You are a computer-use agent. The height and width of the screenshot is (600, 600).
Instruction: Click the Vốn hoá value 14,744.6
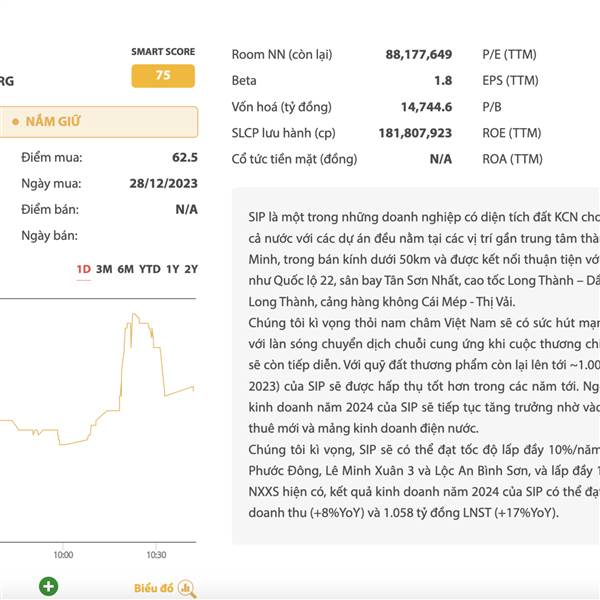[426, 107]
